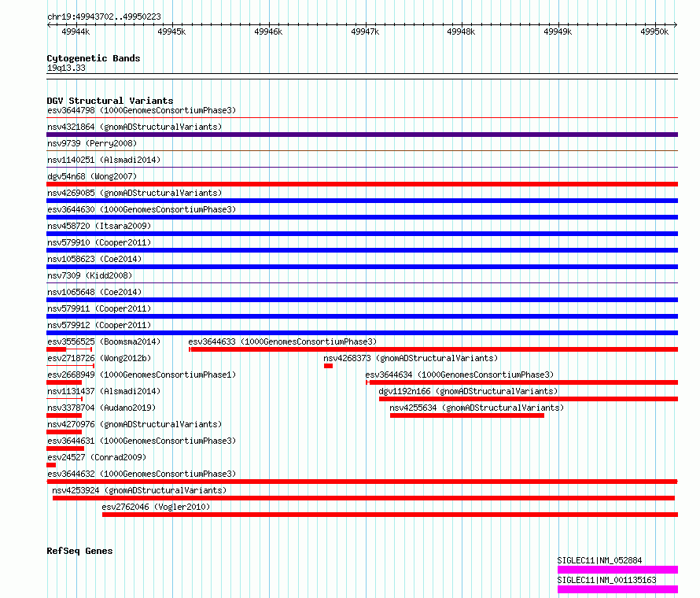Click nsv458720 (Itsara2009) label
700x598 pixels.
click(99, 226)
